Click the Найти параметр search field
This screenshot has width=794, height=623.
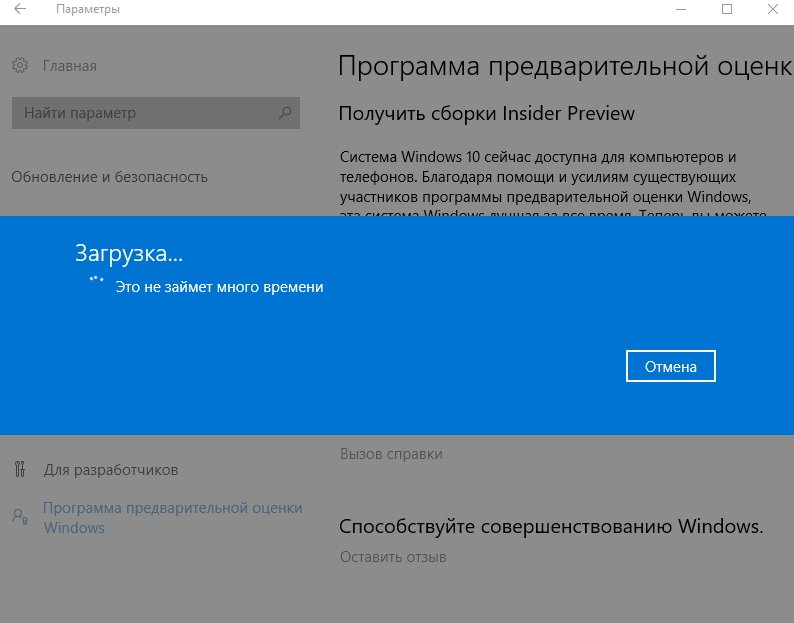tap(156, 113)
